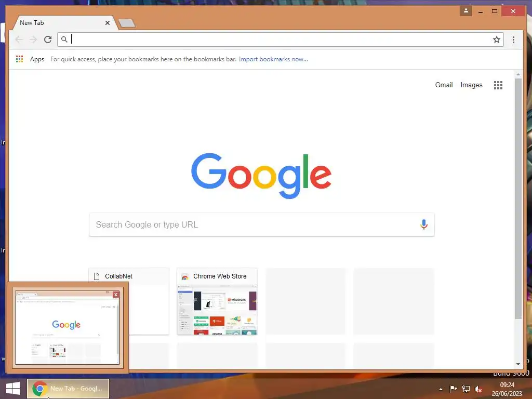532x399 pixels.
Task: Open the Images link
Action: click(x=471, y=85)
